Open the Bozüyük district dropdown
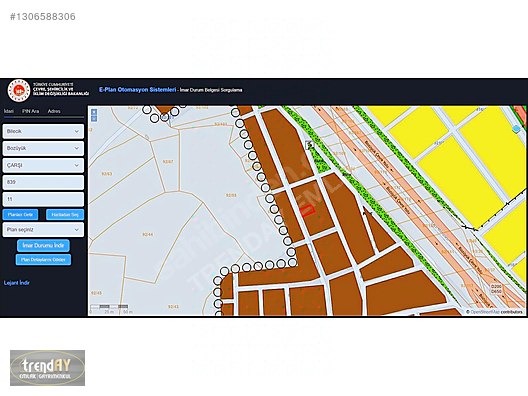Viewport: 528px width, 396px height. [43, 148]
